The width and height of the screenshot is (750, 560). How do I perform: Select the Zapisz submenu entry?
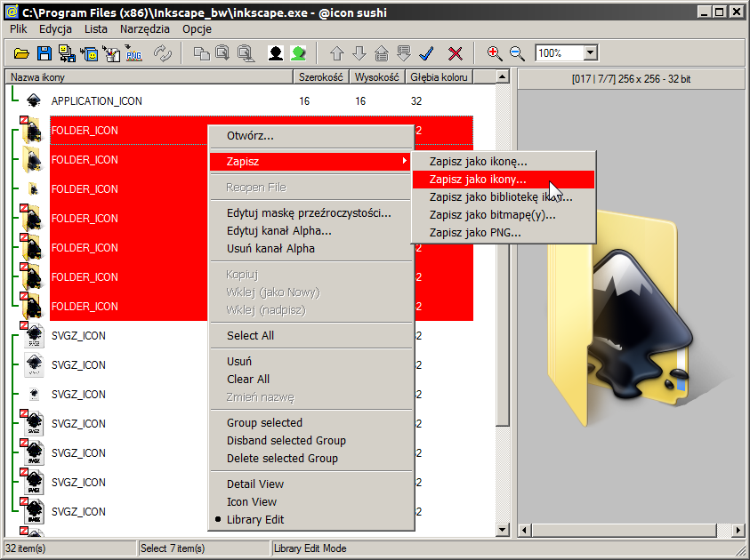point(311,162)
